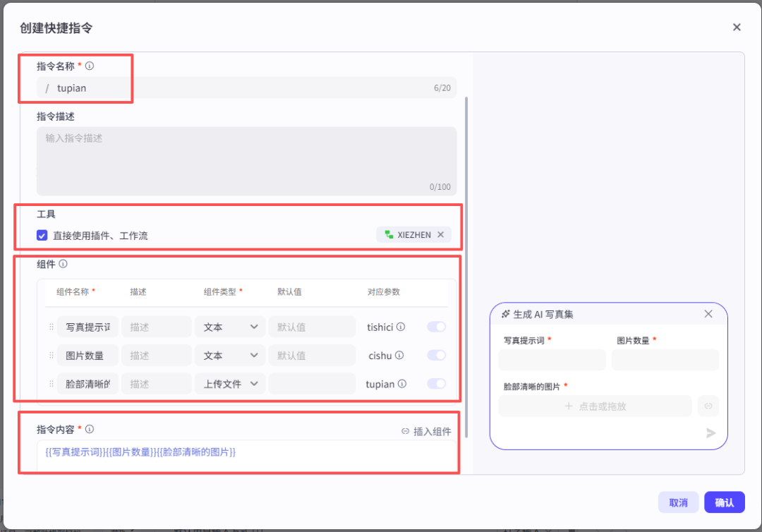This screenshot has width=762, height=532.
Task: Click the tishici parameter info icon
Action: click(400, 327)
